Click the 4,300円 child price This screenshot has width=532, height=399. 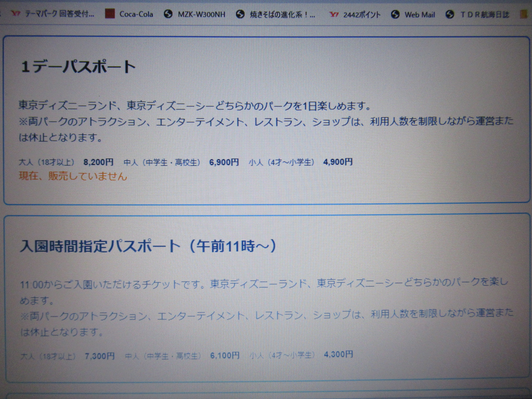pos(338,354)
